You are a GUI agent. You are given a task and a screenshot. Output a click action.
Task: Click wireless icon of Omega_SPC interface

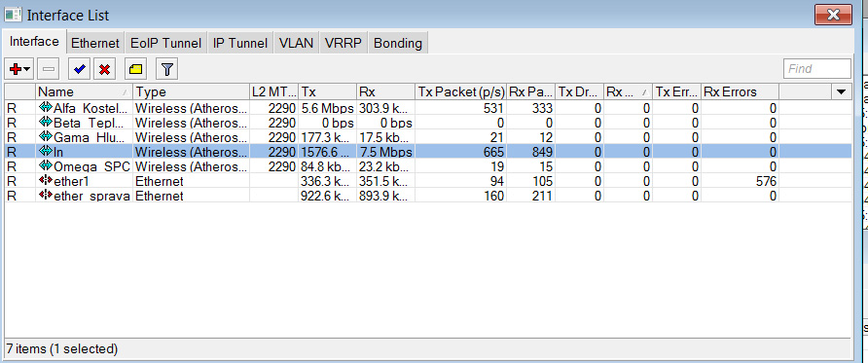[46, 166]
